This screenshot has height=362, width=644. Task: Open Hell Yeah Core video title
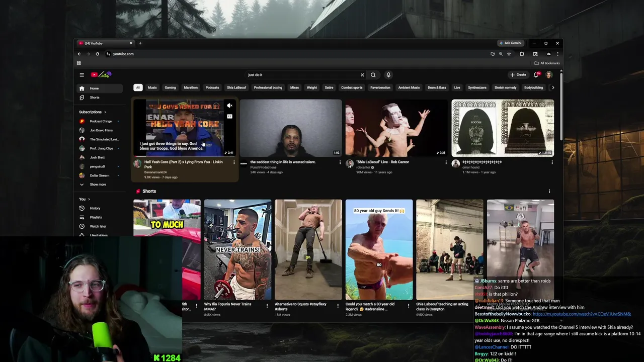pyautogui.click(x=184, y=164)
